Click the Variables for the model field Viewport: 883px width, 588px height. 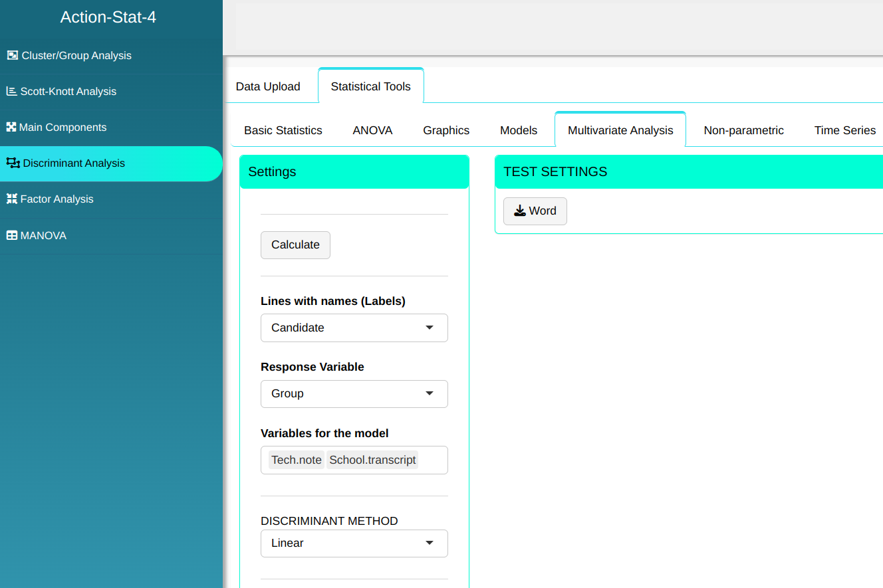[x=432, y=460]
